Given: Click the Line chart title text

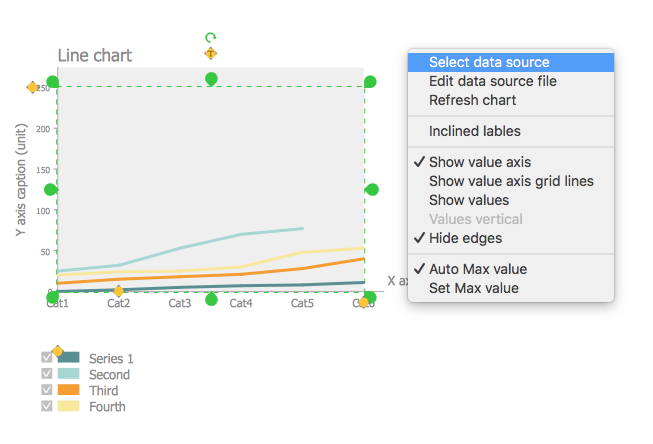Looking at the screenshot, I should 95,56.
